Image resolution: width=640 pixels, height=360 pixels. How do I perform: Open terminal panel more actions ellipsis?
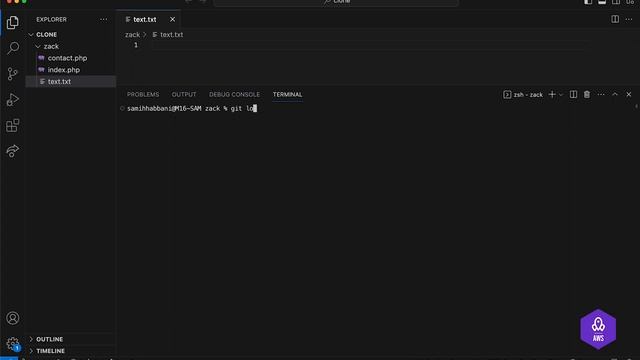[x=601, y=95]
